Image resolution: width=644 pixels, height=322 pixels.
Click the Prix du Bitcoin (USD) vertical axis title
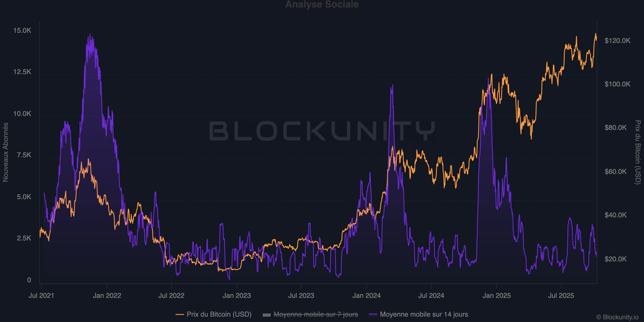pos(638,152)
